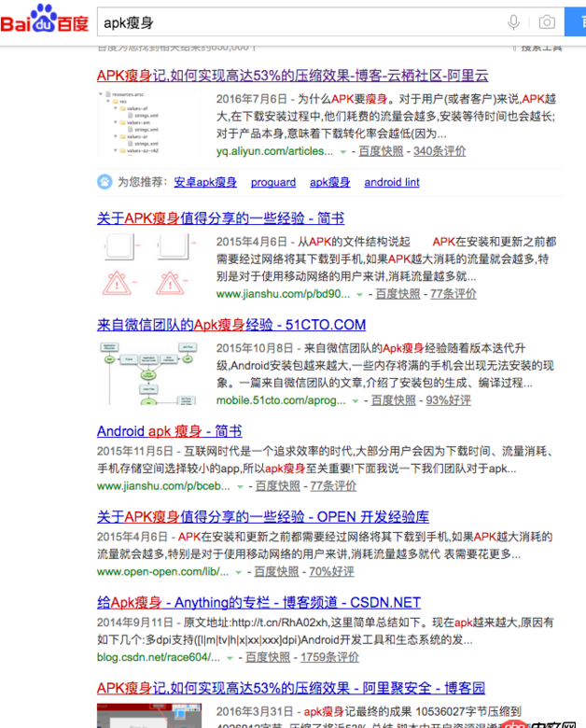Open 百度快照 for blog.csdn.net result
The width and height of the screenshot is (586, 728).
pyautogui.click(x=268, y=657)
